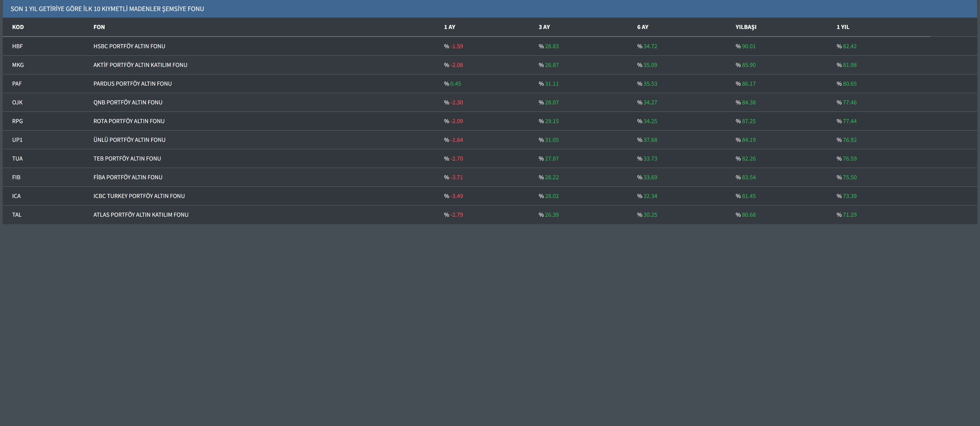980x426 pixels.
Task: Open ATLAS PORTFÖY ALTIN KATILIM FONU
Action: coord(141,215)
